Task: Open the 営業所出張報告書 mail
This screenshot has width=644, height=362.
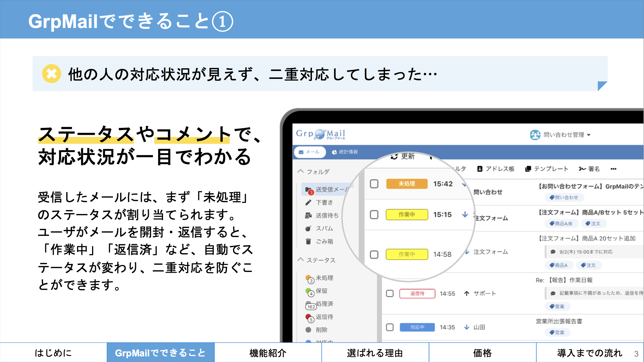Action: (x=559, y=321)
